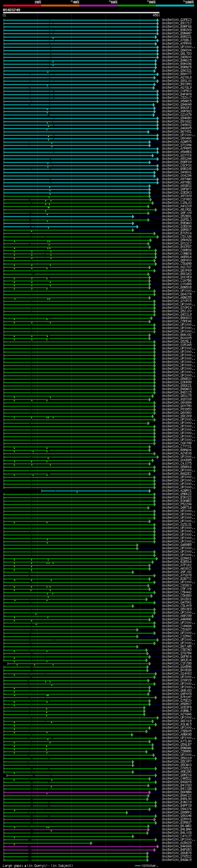
Task: Select the UniRef100_C1MLU3 label
Action: [x=176, y=203]
